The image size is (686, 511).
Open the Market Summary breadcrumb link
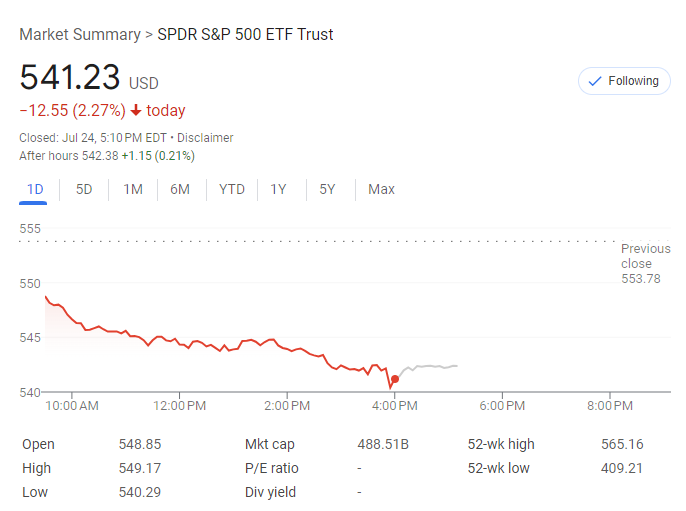[x=80, y=35]
